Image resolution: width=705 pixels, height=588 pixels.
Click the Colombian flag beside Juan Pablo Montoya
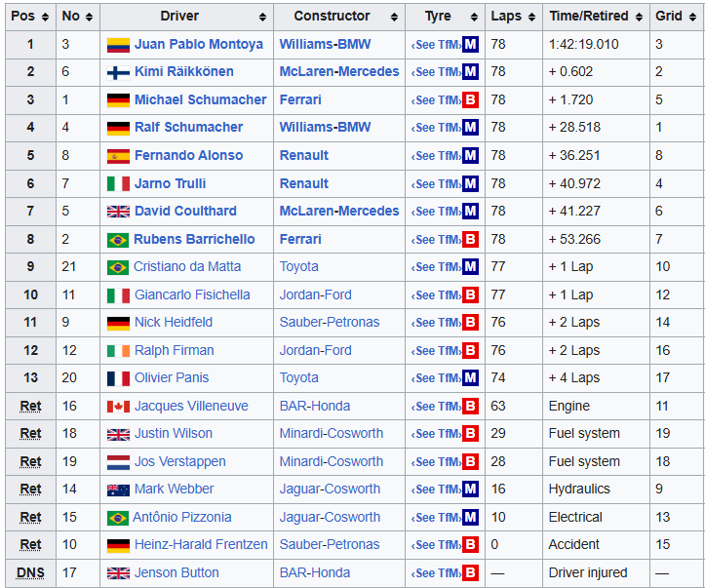118,45
